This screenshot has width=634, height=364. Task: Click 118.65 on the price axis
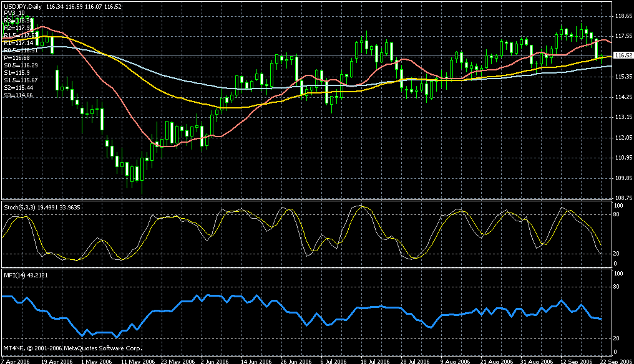[622, 16]
